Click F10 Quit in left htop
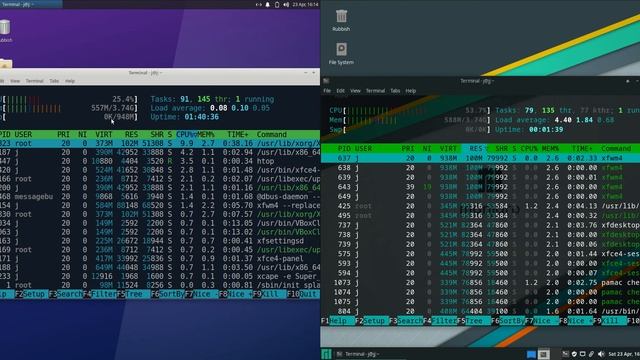Image resolution: width=640 pixels, height=360 pixels. (304, 294)
